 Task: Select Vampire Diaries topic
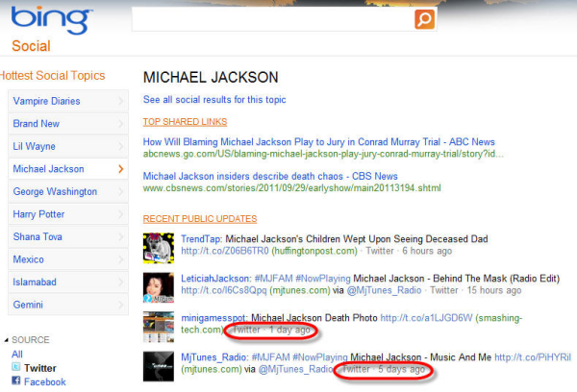point(68,101)
